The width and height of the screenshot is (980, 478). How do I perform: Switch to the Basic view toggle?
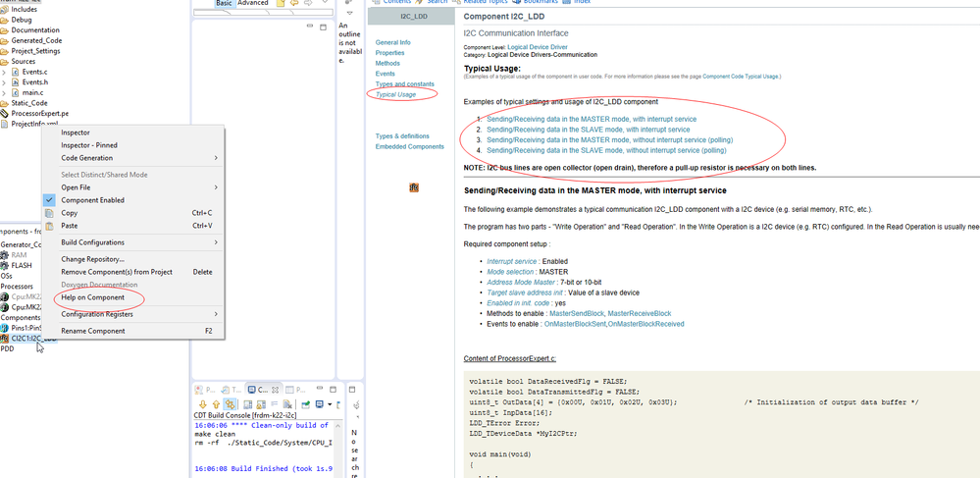223,3
